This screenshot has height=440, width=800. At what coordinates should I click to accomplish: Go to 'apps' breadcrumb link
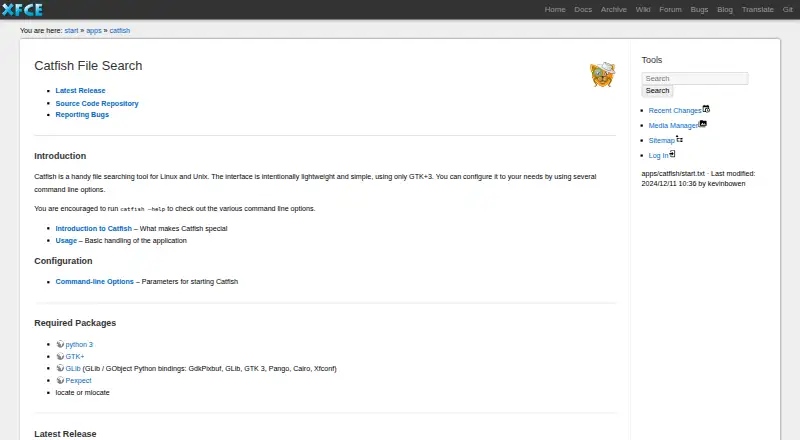[x=94, y=31]
